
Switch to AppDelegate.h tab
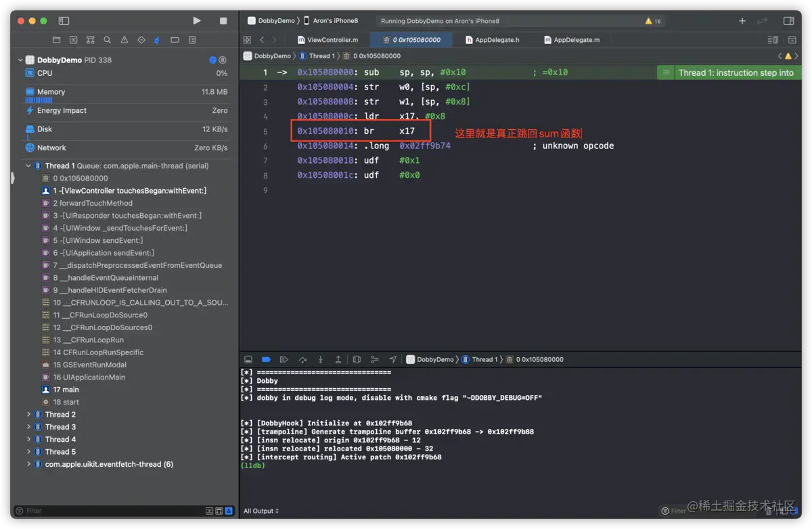click(x=492, y=40)
